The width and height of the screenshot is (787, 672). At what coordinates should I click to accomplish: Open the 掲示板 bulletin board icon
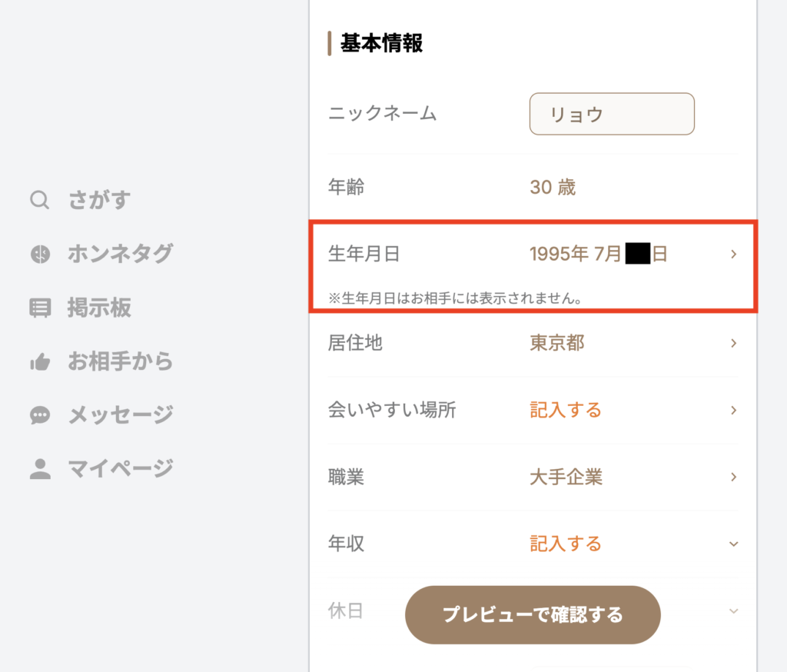coord(39,308)
